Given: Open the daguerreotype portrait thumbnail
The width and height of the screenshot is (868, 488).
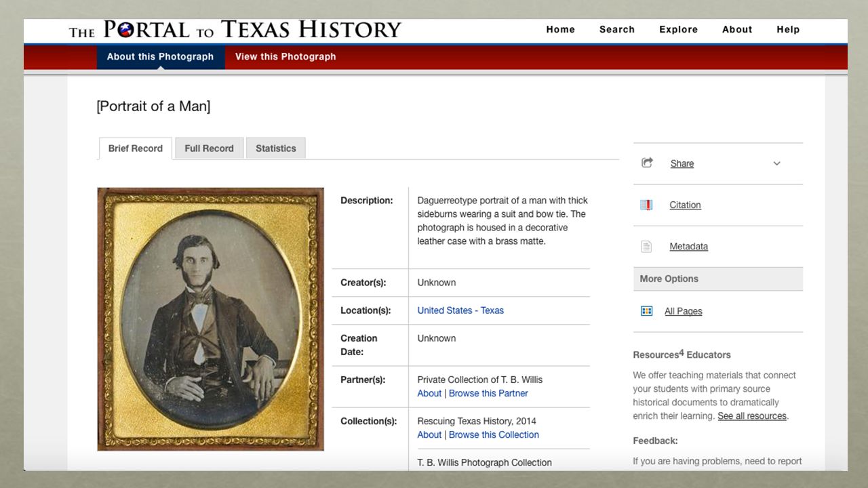Looking at the screenshot, I should pos(210,319).
